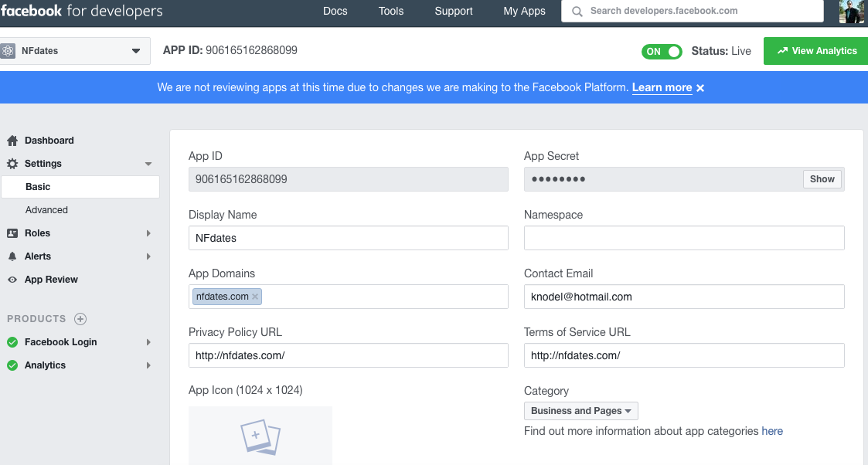Image resolution: width=868 pixels, height=465 pixels.
Task: Dismiss the blue review notice banner
Action: [x=700, y=88]
